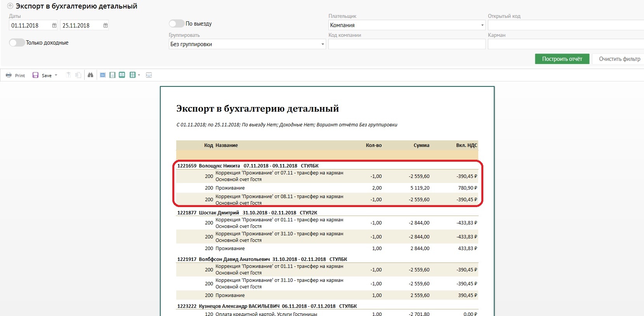This screenshot has height=316, width=644.
Task: Collapse the filter panel with the up-arrow icon
Action: [10, 6]
